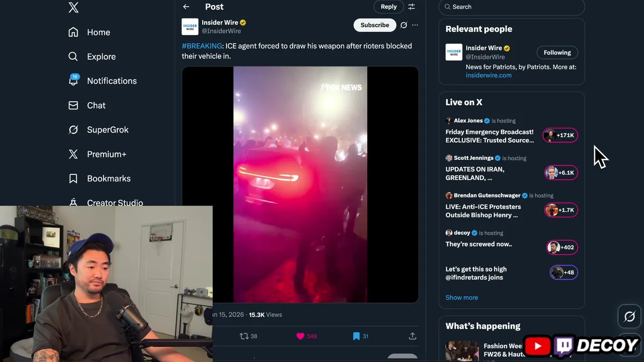Screen dimensions: 644x362
Task: Click the Search input field
Action: pos(513,7)
